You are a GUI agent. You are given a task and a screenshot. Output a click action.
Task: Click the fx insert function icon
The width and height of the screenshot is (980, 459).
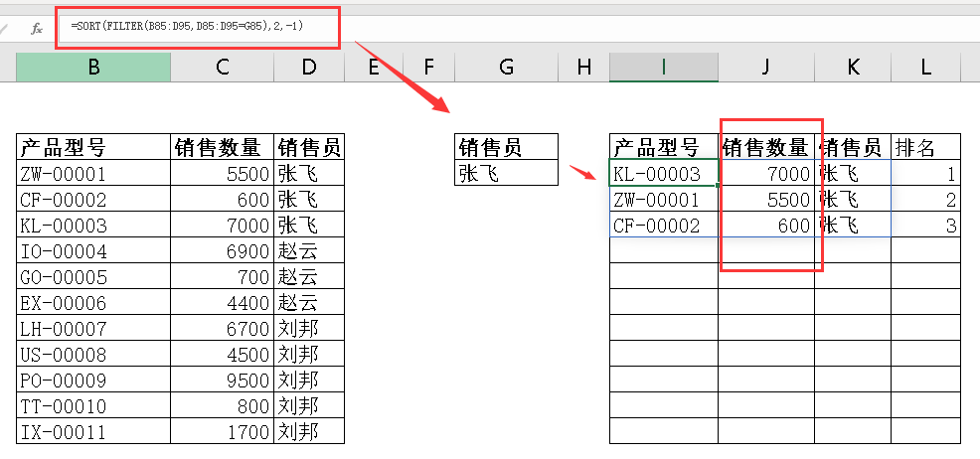tap(37, 28)
